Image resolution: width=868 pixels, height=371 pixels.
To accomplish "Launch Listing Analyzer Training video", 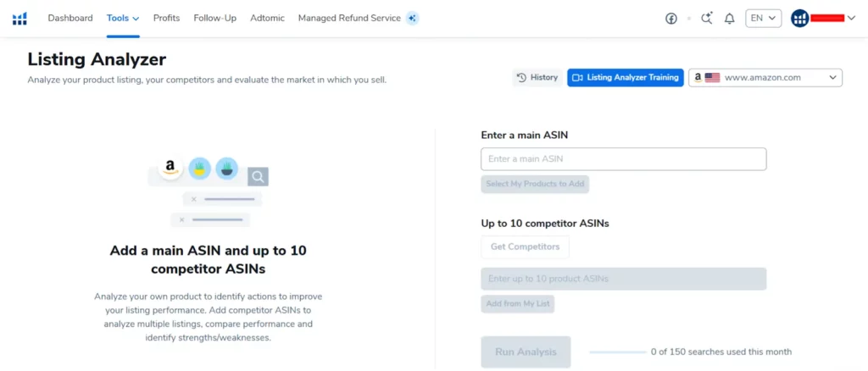I will [626, 78].
